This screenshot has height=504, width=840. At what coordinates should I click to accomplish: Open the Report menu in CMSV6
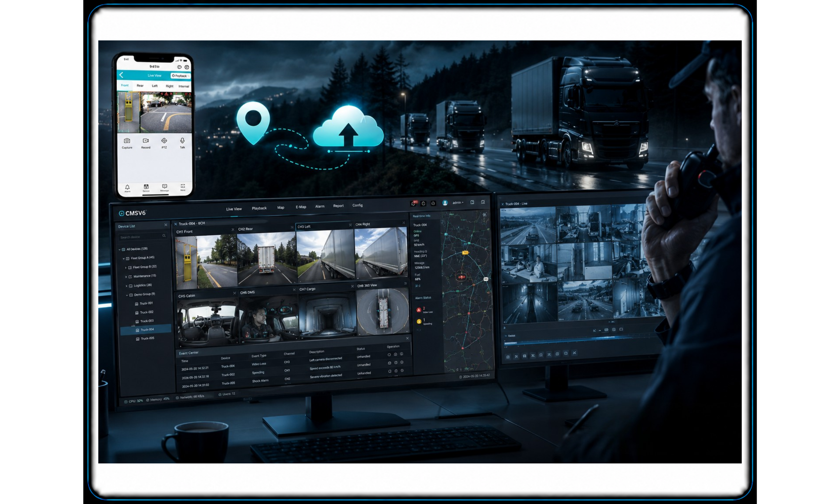[338, 206]
